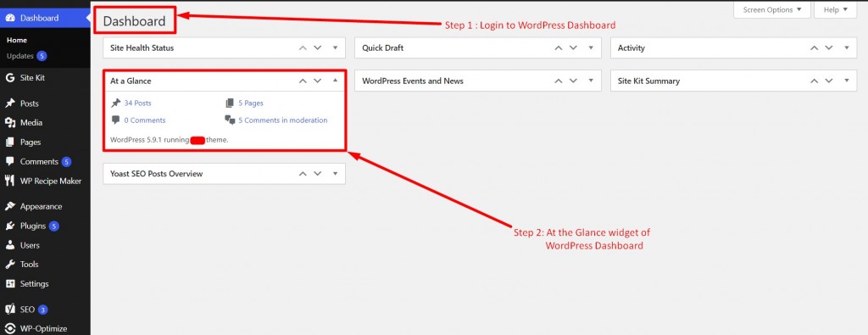
Task: Click the Yoast SEO icon in sidebar
Action: pyautogui.click(x=10, y=310)
